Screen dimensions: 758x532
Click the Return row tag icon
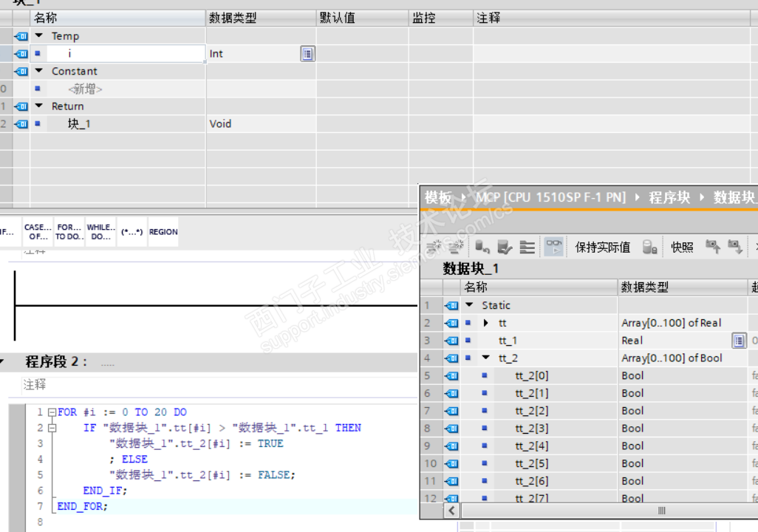21,106
